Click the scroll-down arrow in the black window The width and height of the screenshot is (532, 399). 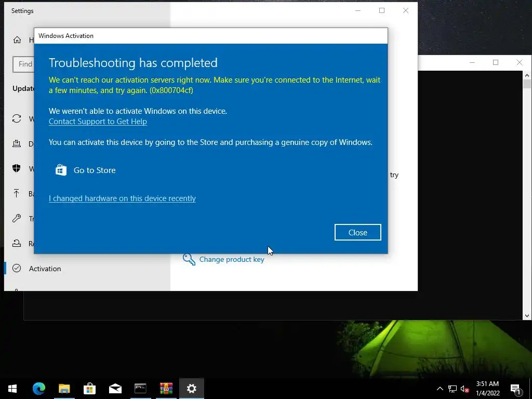click(x=527, y=315)
